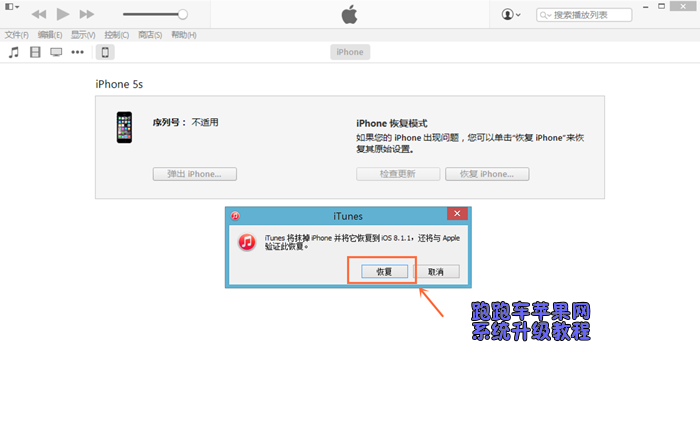This screenshot has width=700, height=444.
Task: Click the 检查更新 button
Action: coord(398,174)
